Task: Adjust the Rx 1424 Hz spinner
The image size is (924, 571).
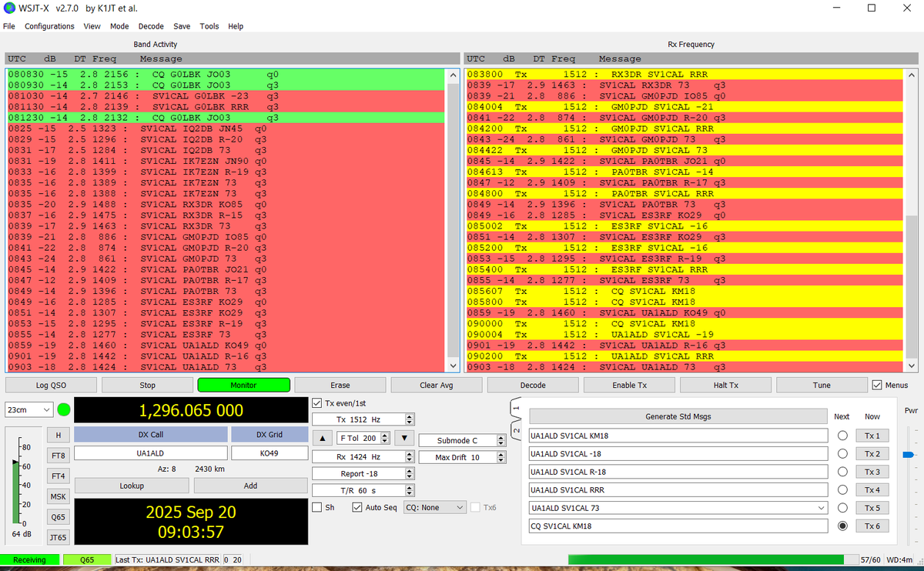Action: pyautogui.click(x=363, y=456)
